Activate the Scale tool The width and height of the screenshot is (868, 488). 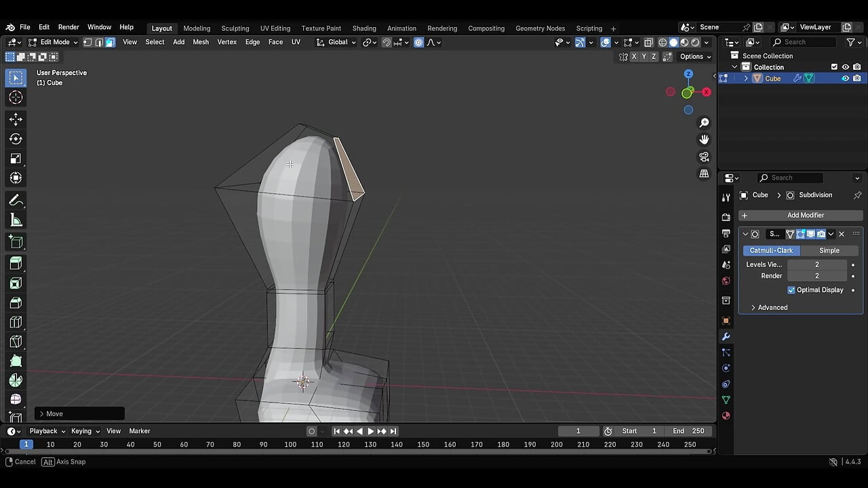[16, 159]
